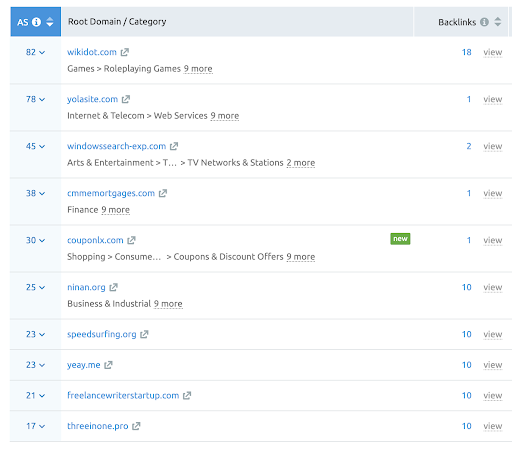Open the yolasite.com domain link
This screenshot has width=512, height=450.
click(92, 99)
